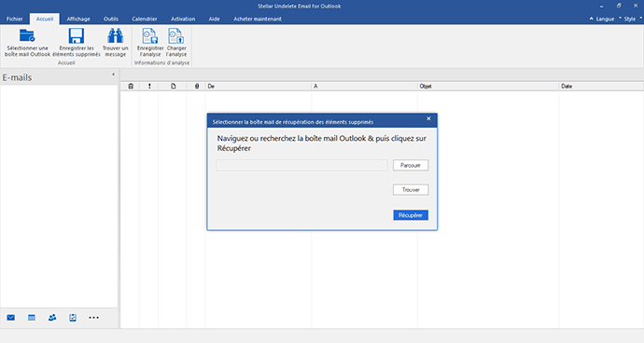Restore down the application window
The width and height of the screenshot is (644, 343).
619,6
